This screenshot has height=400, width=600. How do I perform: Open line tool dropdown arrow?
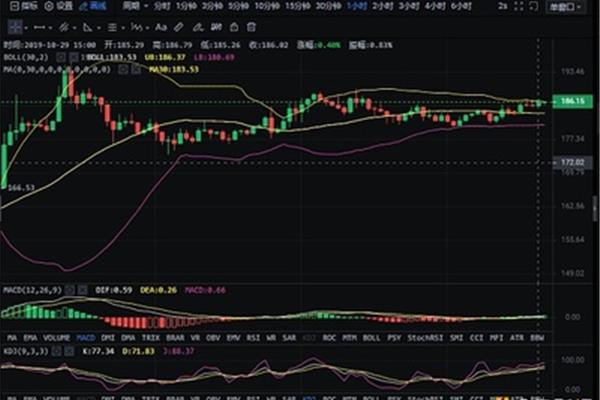pos(50,28)
